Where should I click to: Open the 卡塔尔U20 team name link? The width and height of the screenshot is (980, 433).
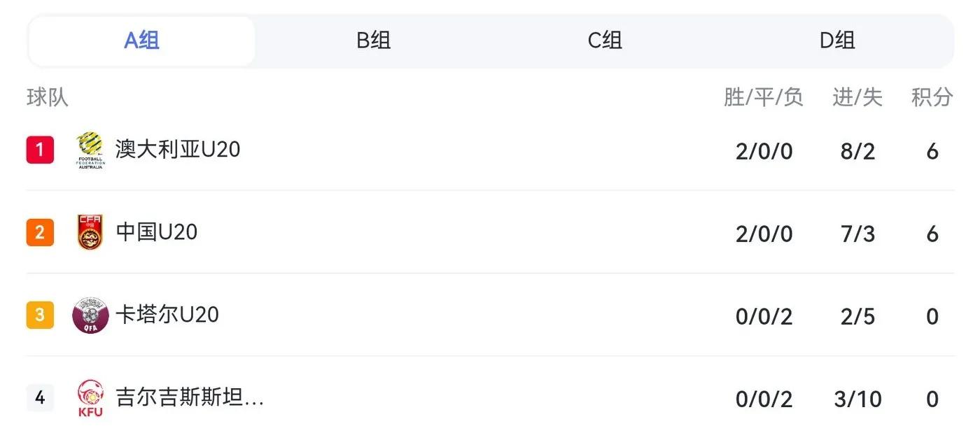pos(167,315)
